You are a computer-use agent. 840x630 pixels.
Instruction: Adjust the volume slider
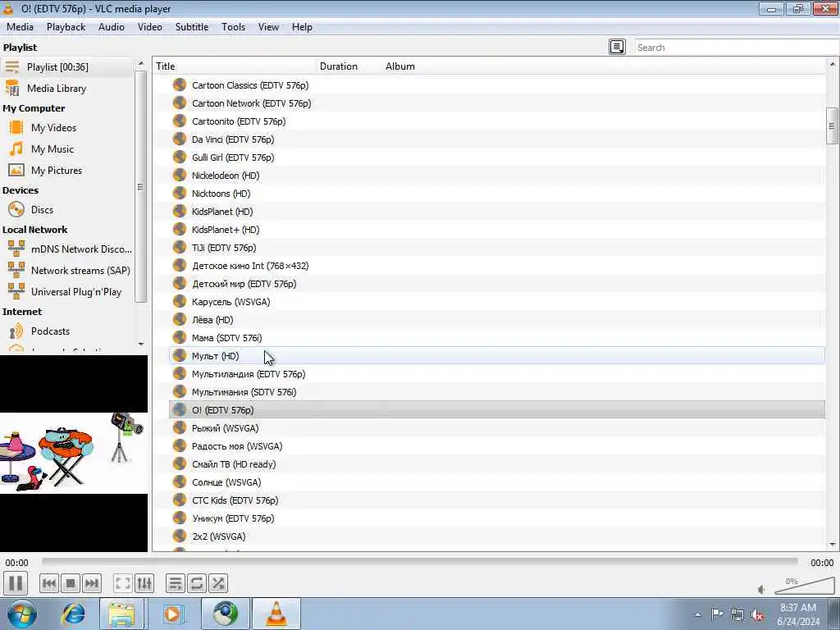[x=804, y=586]
